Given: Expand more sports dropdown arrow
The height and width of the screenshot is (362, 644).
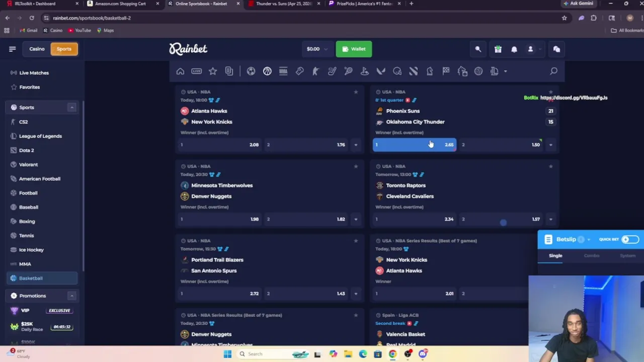Looking at the screenshot, I should [x=505, y=71].
